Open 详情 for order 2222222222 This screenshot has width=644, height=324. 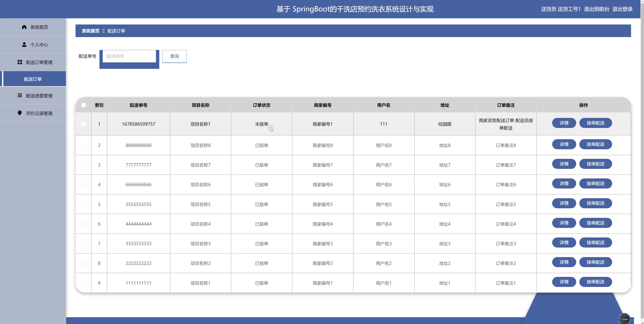click(x=564, y=262)
